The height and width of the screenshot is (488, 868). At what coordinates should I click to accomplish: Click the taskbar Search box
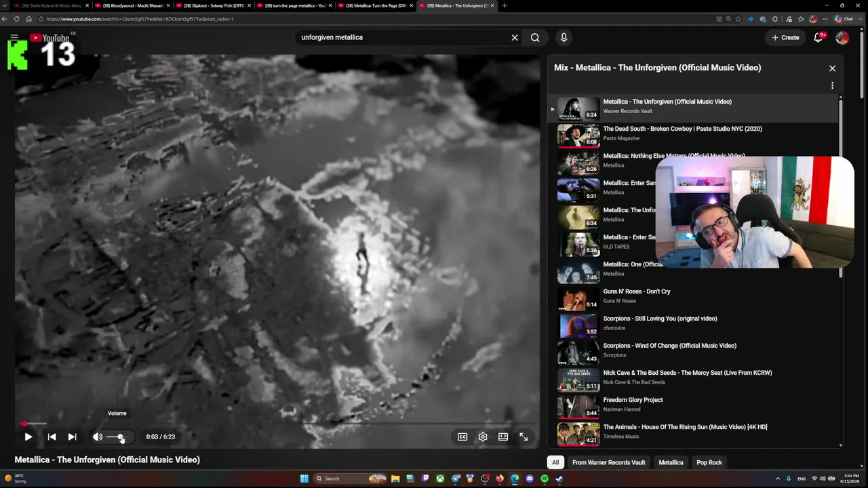(350, 479)
